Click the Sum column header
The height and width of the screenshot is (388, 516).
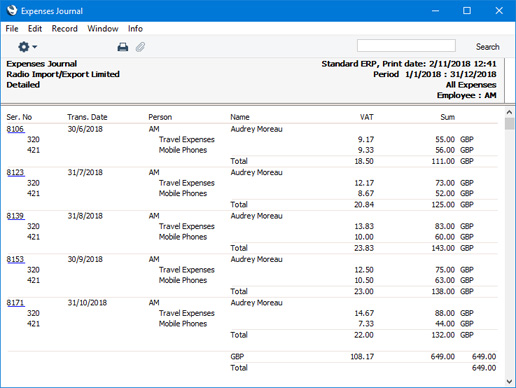pos(447,117)
